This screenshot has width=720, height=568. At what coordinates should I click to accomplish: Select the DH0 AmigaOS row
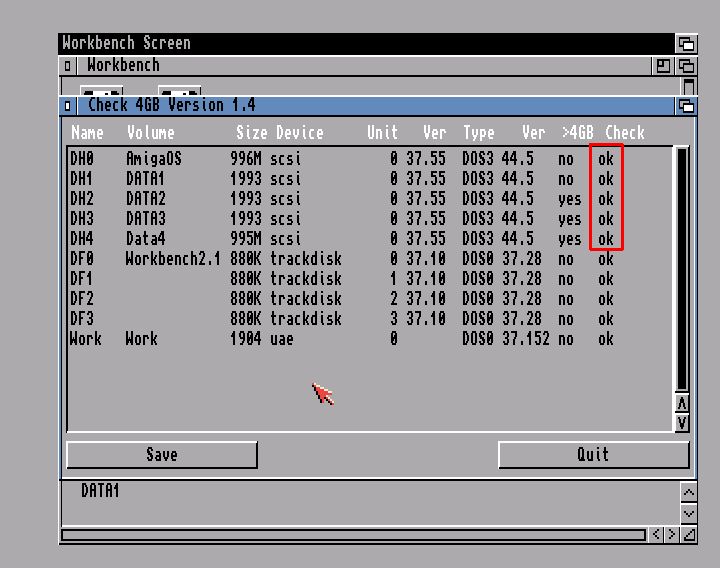[x=340, y=159]
